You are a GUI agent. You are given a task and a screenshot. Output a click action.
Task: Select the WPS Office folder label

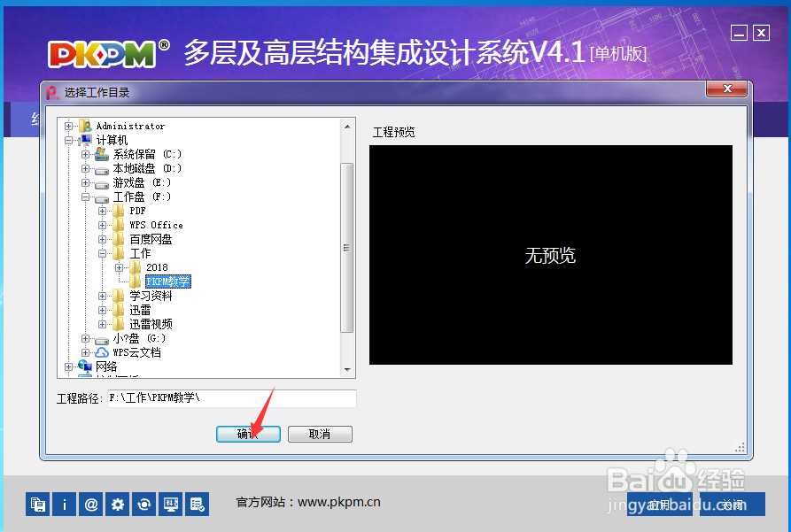tap(157, 225)
